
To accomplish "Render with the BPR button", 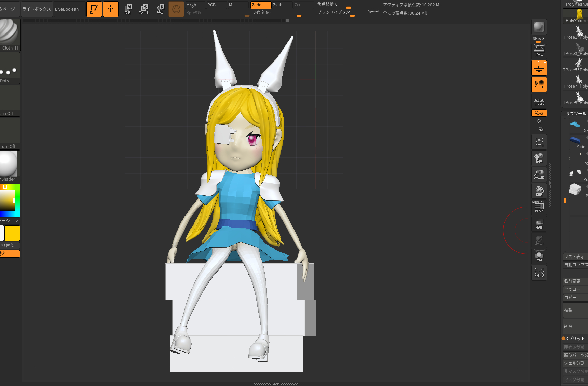I will tap(539, 27).
